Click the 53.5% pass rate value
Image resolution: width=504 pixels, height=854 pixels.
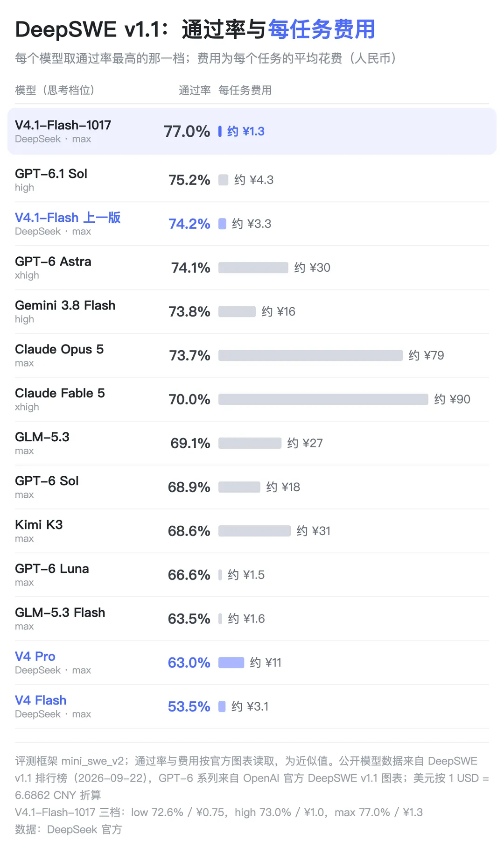pos(189,706)
